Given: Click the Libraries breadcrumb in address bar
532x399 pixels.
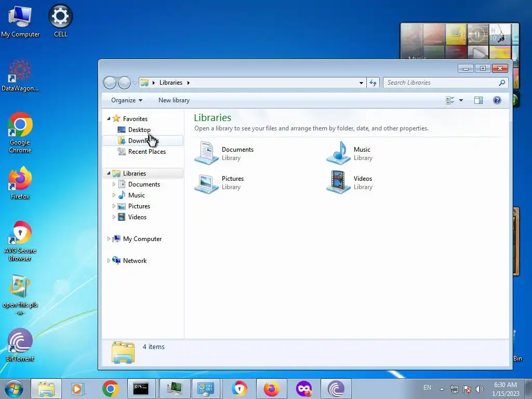Looking at the screenshot, I should 170,83.
